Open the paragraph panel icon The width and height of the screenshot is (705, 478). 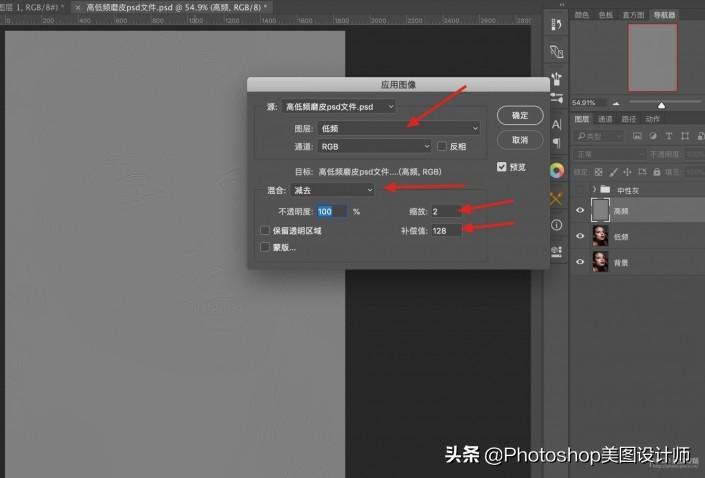(x=557, y=143)
